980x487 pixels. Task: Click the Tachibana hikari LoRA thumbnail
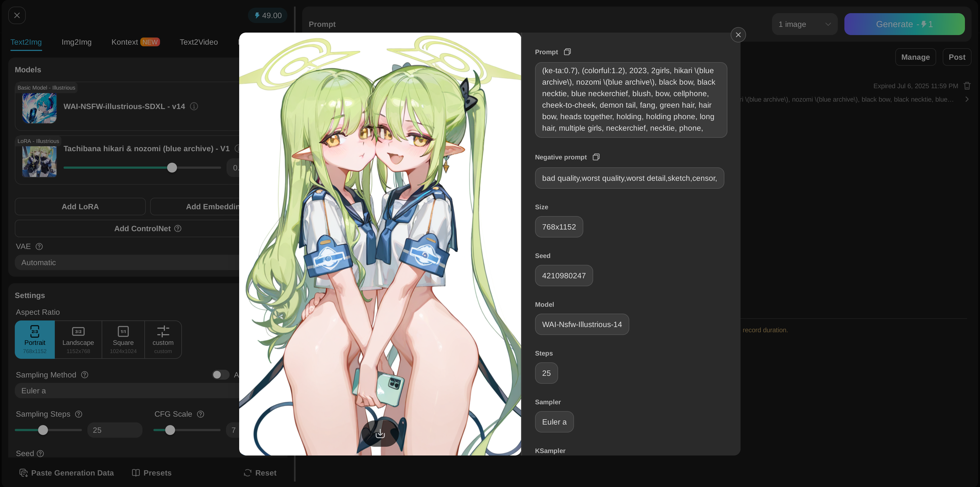pos(39,162)
